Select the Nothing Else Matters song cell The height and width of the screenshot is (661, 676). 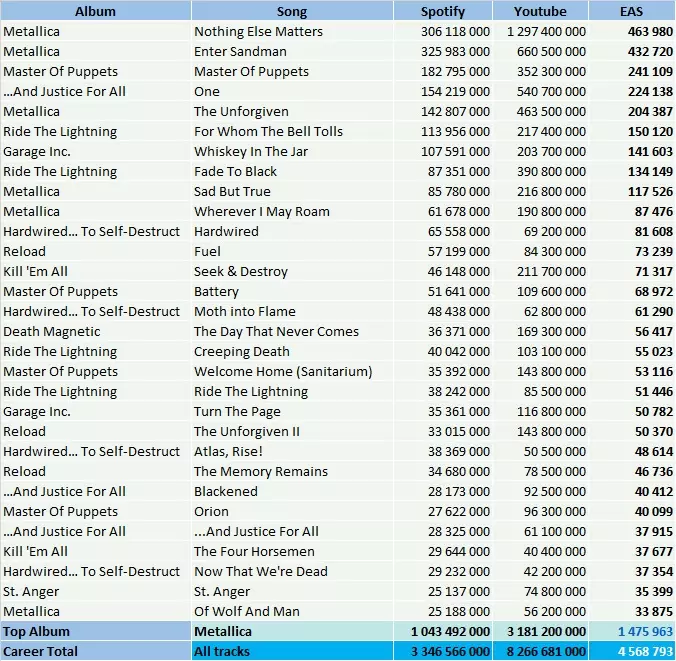(x=292, y=31)
